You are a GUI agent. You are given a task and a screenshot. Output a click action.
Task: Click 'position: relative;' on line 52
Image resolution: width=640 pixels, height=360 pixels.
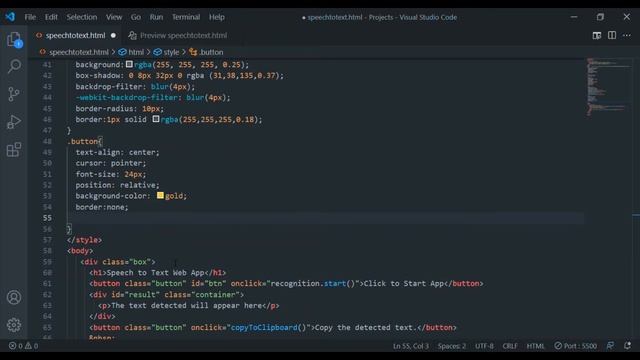click(118, 185)
